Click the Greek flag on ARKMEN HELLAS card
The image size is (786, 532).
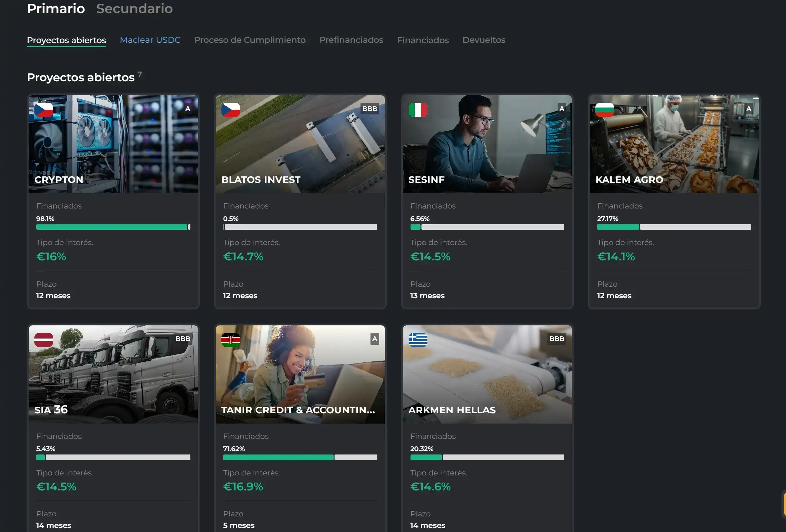418,340
